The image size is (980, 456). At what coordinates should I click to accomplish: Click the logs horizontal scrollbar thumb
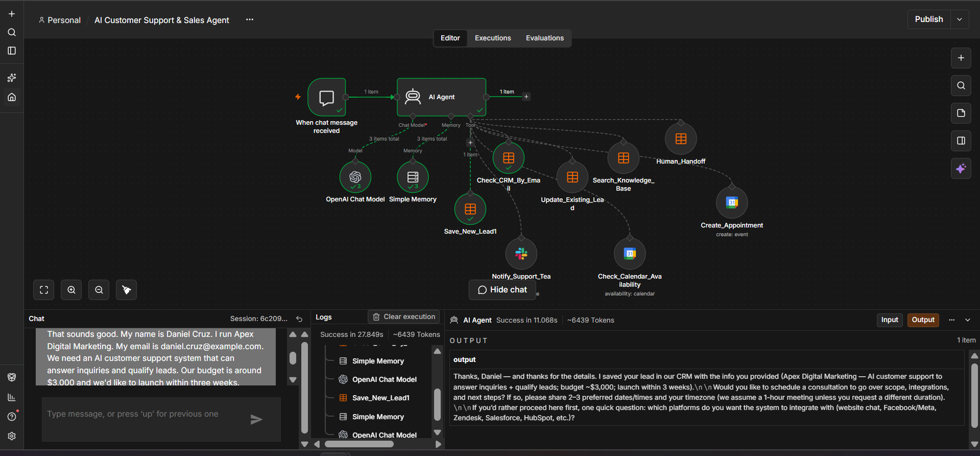pos(359,444)
